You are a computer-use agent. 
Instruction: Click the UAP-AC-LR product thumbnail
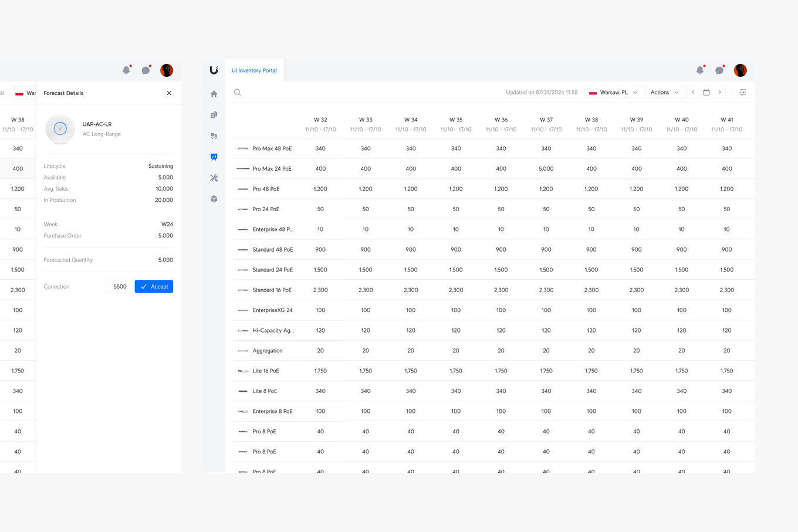point(60,129)
